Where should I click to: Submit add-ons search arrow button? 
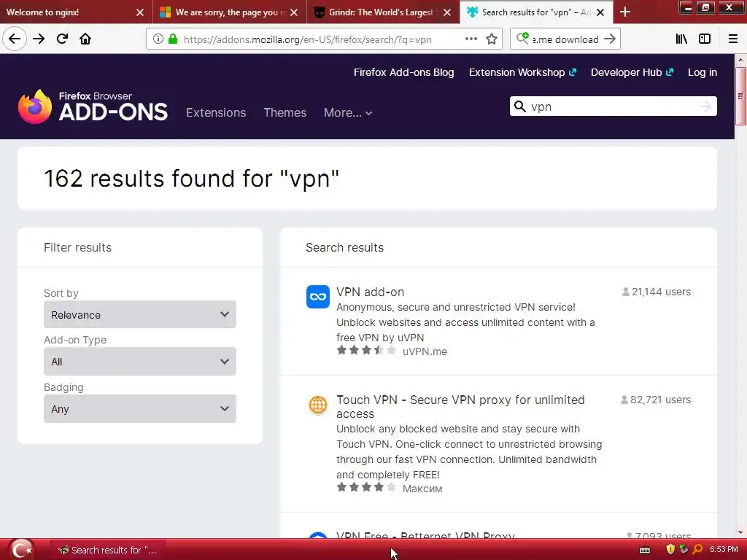point(705,106)
